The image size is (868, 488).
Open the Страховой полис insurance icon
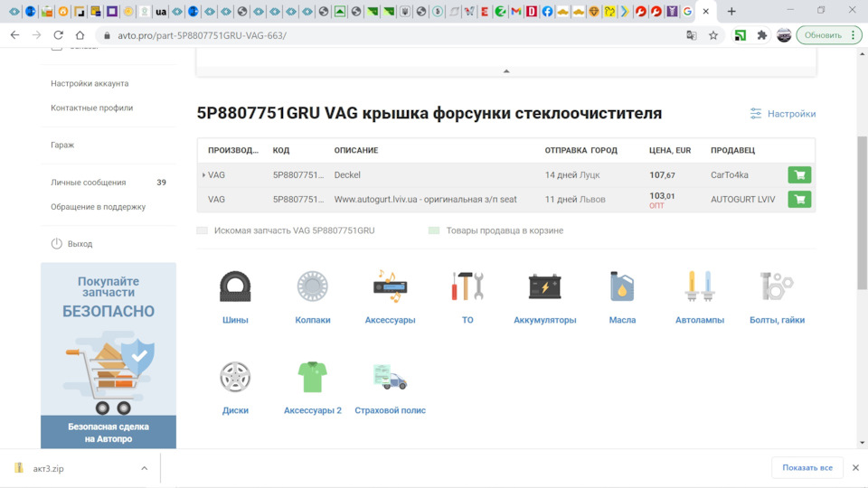(x=390, y=378)
